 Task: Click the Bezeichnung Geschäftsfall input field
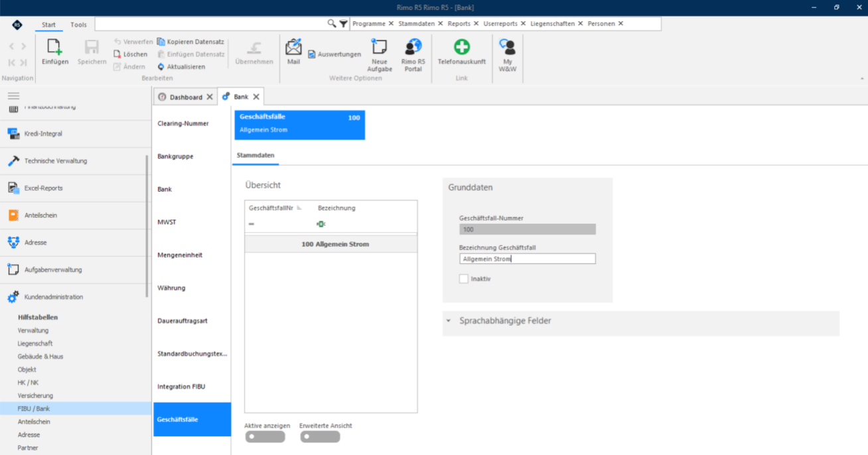(528, 259)
